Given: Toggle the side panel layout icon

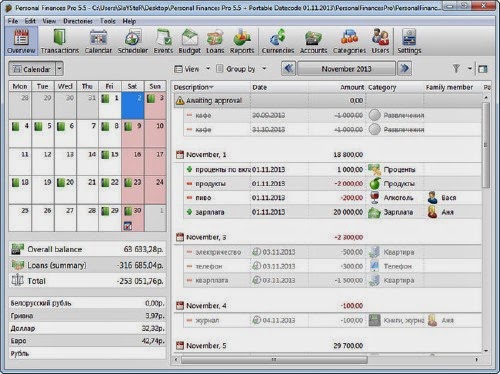Looking at the screenshot, I should tap(483, 69).
